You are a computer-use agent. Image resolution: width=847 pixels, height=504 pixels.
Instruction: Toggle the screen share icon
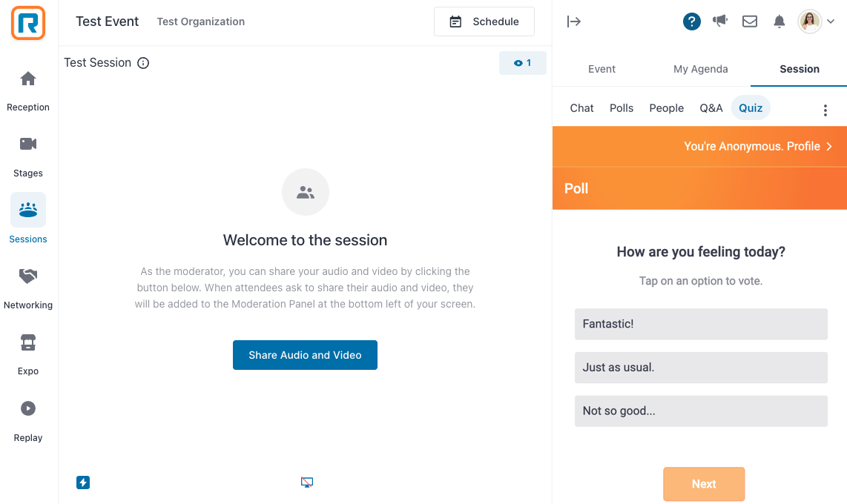(307, 483)
